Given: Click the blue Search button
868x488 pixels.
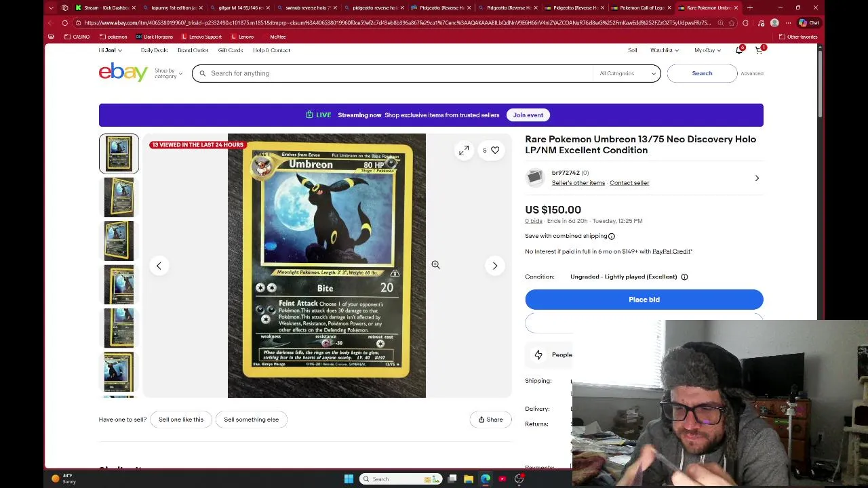Looking at the screenshot, I should (x=702, y=73).
